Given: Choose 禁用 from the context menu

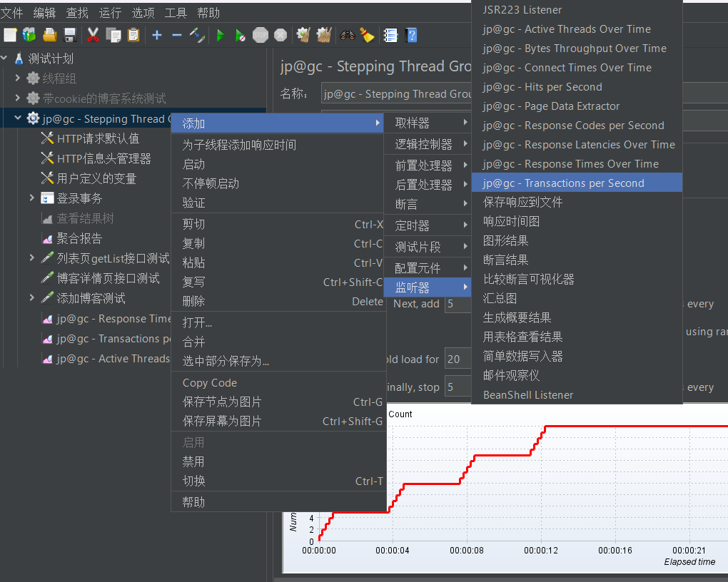Looking at the screenshot, I should coord(278,461).
